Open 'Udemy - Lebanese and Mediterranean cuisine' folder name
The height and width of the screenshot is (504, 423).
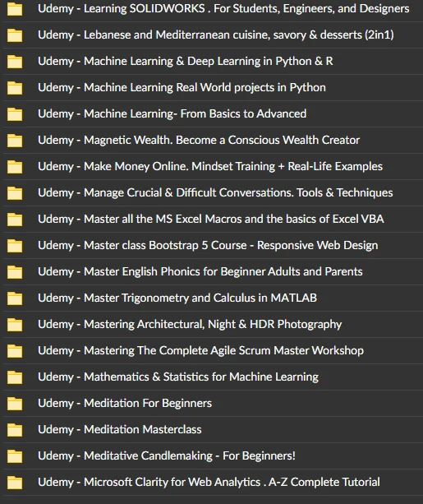[x=216, y=35]
